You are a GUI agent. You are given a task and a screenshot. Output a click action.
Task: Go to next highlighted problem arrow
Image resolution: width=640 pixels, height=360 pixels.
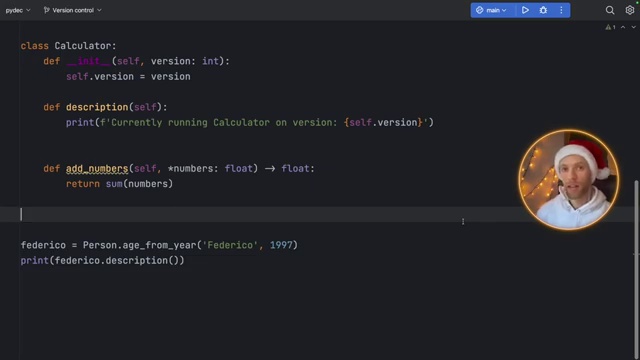[x=633, y=27]
